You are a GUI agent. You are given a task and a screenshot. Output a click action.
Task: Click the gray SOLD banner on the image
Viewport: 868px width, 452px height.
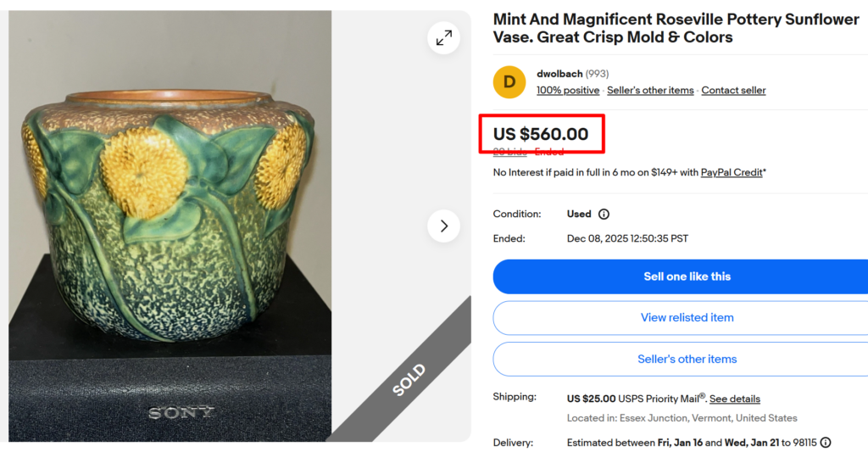click(x=409, y=380)
